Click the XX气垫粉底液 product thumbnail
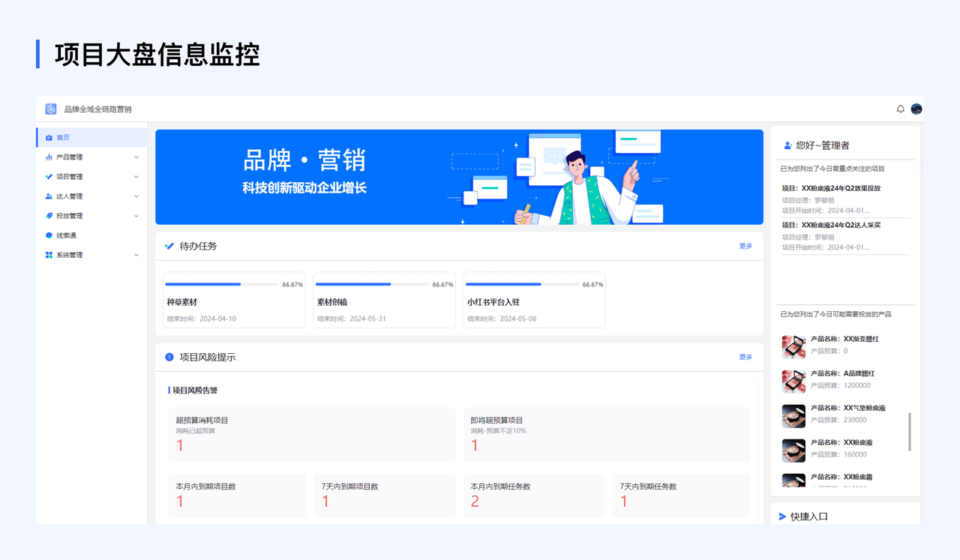 tap(793, 415)
